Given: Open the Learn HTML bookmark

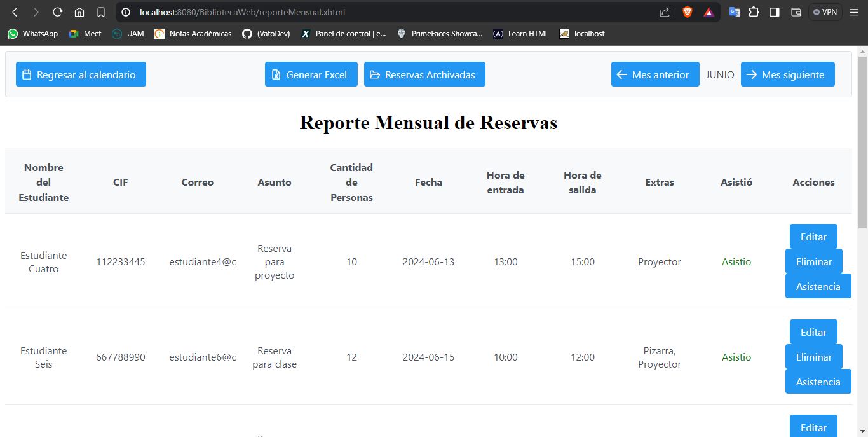Looking at the screenshot, I should pos(520,33).
